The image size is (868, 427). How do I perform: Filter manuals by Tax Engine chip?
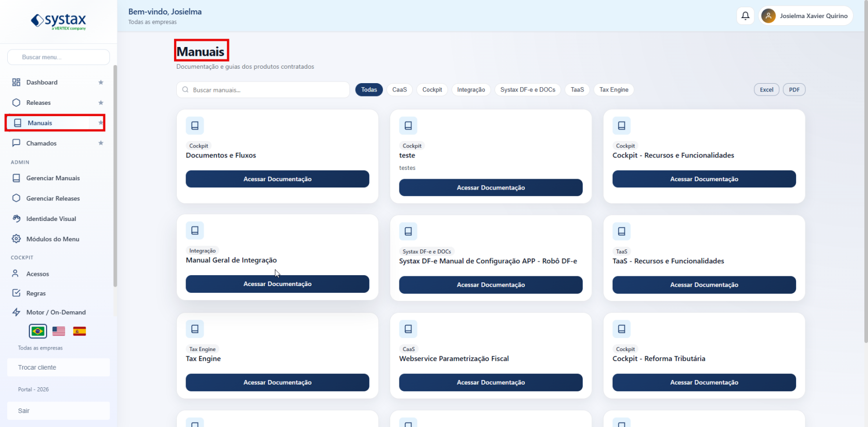pyautogui.click(x=614, y=90)
